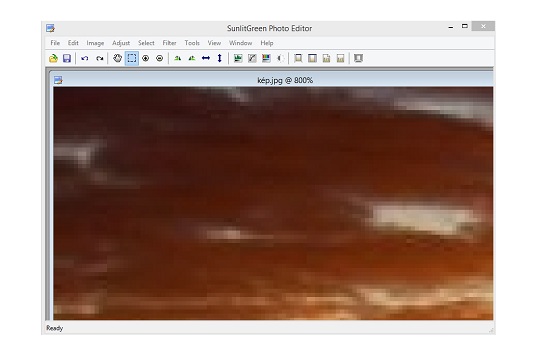Open the Adjust menu
The height and width of the screenshot is (364, 550).
point(121,43)
